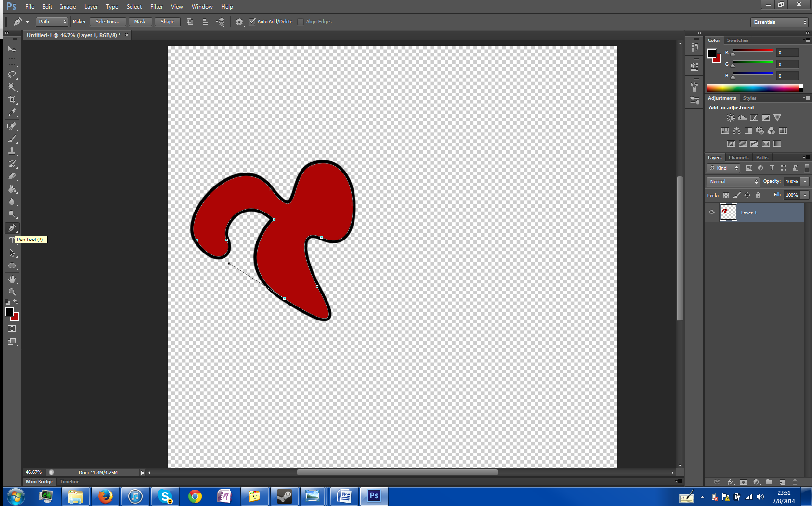Select the Brush tool

pos(12,139)
